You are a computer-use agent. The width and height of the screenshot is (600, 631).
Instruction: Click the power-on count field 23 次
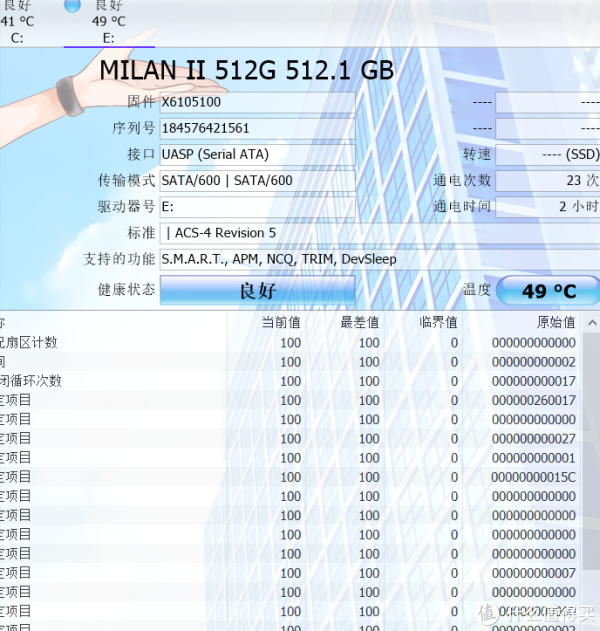click(548, 181)
